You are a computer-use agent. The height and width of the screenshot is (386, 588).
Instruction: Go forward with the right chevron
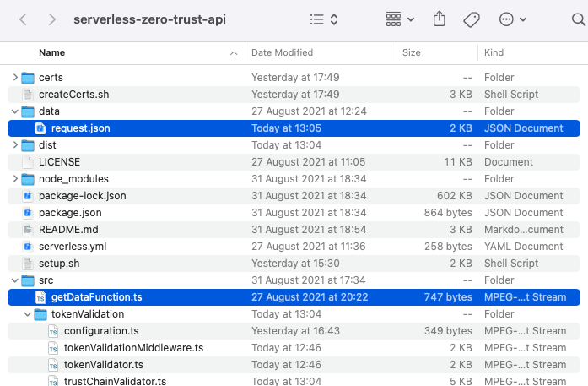pyautogui.click(x=51, y=19)
